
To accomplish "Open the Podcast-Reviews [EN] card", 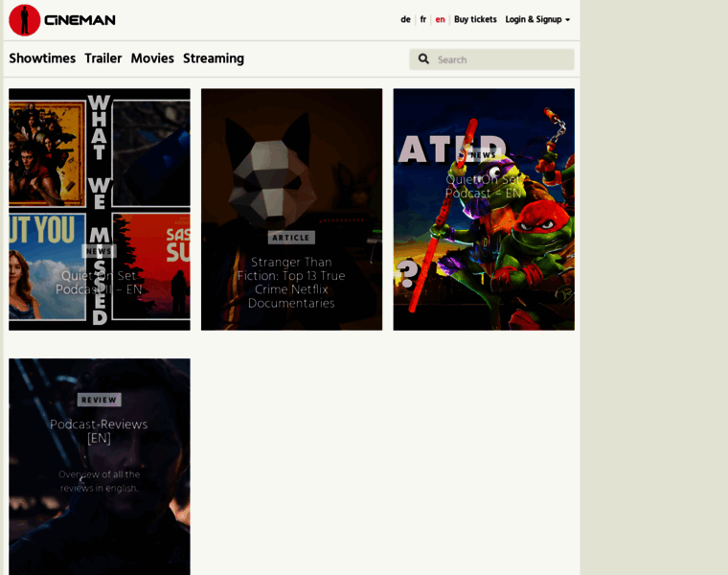I will click(100, 467).
